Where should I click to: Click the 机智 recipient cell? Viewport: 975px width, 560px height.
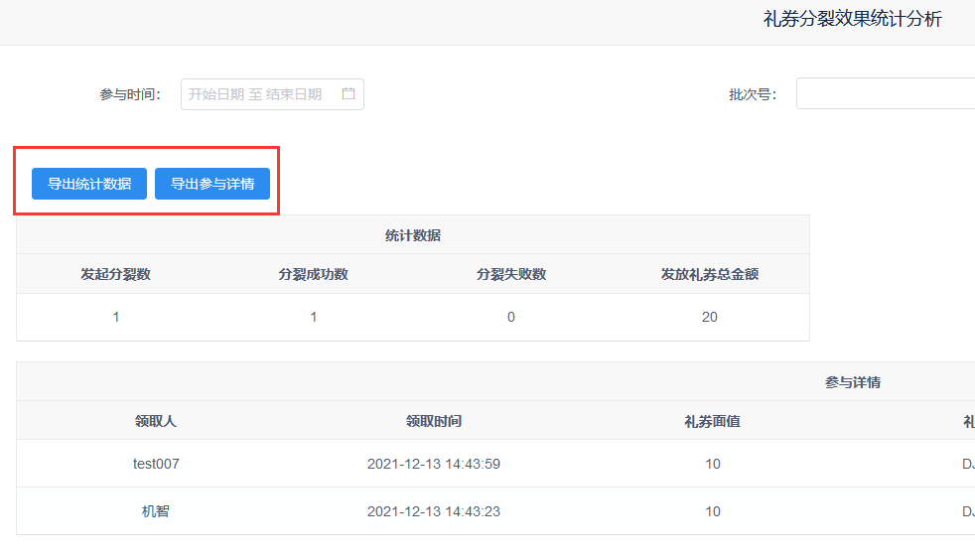pyautogui.click(x=156, y=511)
